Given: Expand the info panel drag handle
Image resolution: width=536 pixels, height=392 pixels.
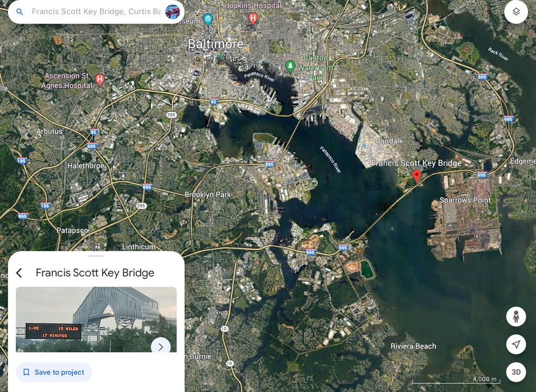Looking at the screenshot, I should point(96,255).
